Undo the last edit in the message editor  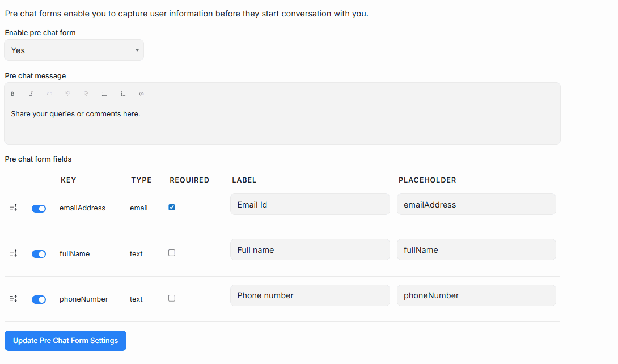tap(67, 94)
